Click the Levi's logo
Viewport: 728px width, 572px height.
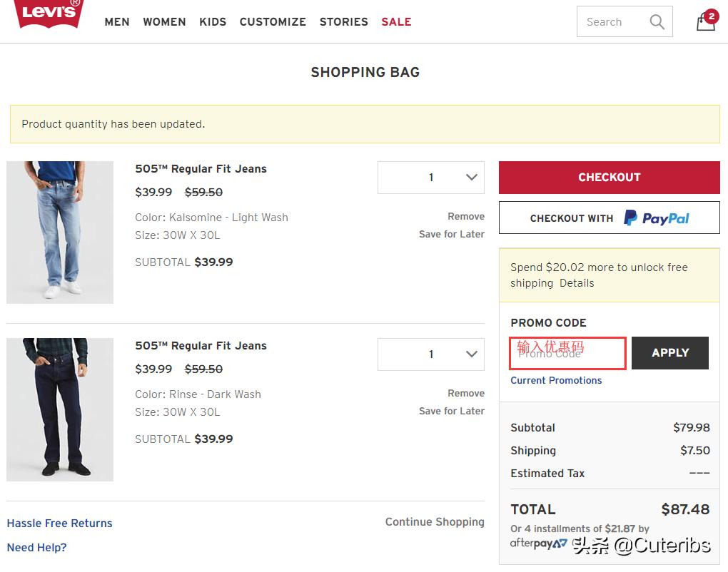49,14
